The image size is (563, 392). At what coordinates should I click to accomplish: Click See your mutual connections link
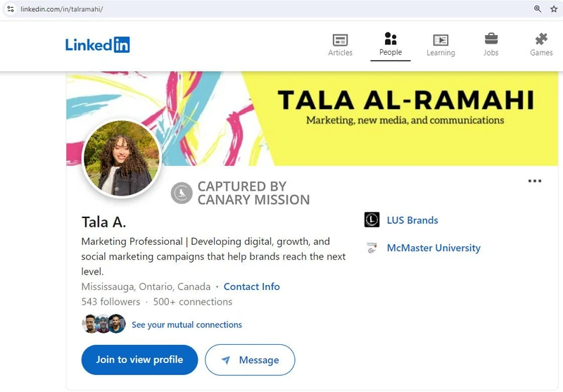186,324
